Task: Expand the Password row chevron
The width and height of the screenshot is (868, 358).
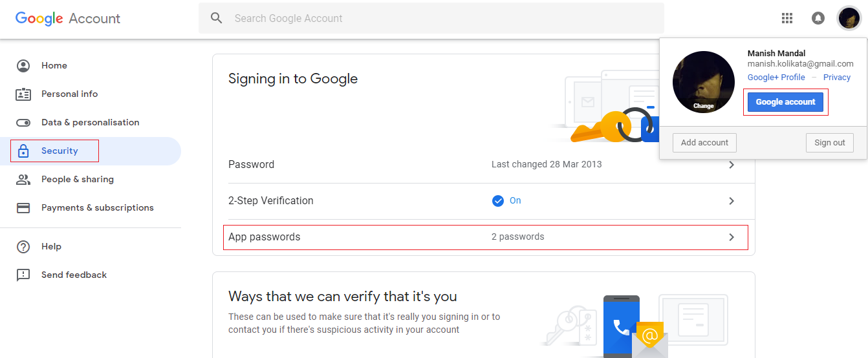Action: (732, 165)
